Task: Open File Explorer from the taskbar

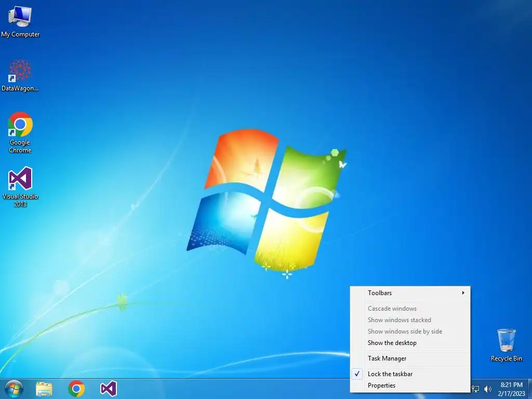Action: point(44,389)
